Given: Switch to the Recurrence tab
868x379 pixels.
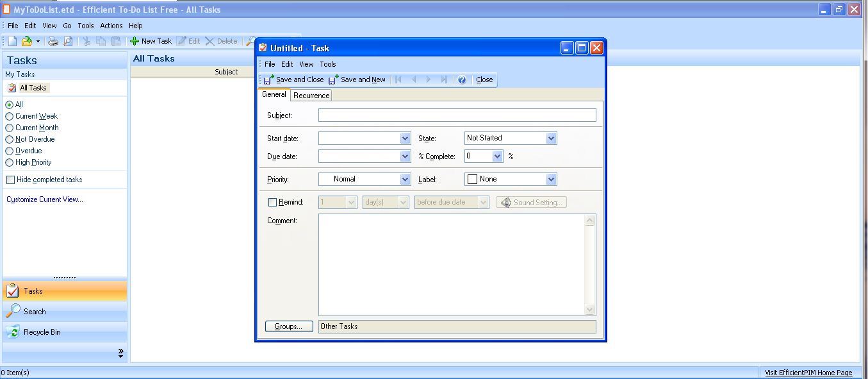Looking at the screenshot, I should point(311,94).
